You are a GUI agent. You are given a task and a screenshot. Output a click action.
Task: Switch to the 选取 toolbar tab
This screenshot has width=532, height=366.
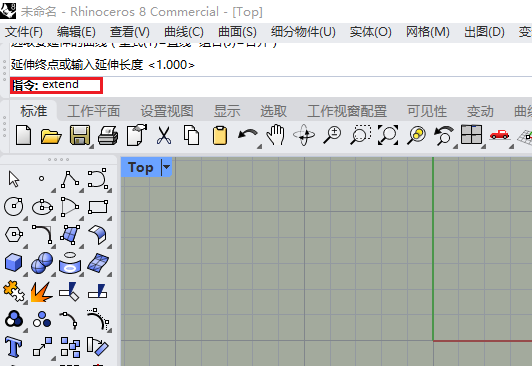coord(273,111)
